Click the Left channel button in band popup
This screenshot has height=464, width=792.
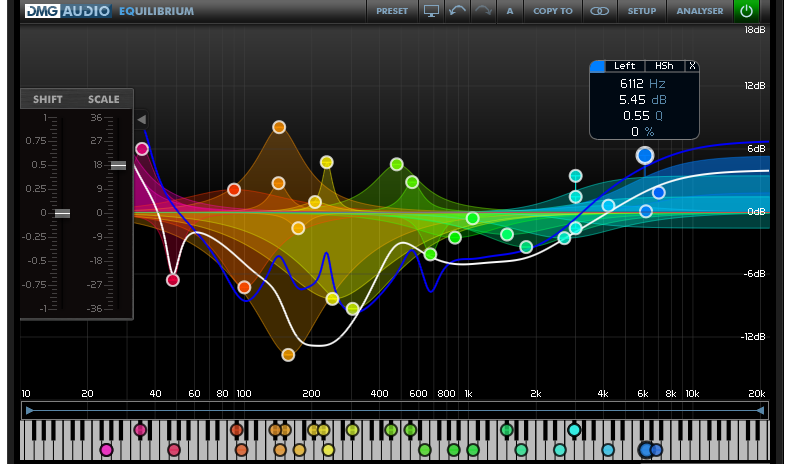(624, 66)
